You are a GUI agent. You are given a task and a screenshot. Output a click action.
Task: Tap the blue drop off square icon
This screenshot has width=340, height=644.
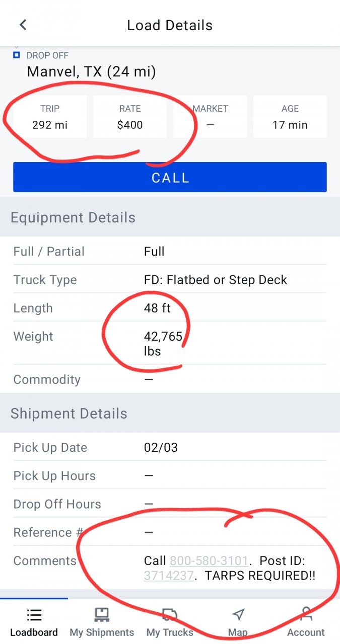17,55
